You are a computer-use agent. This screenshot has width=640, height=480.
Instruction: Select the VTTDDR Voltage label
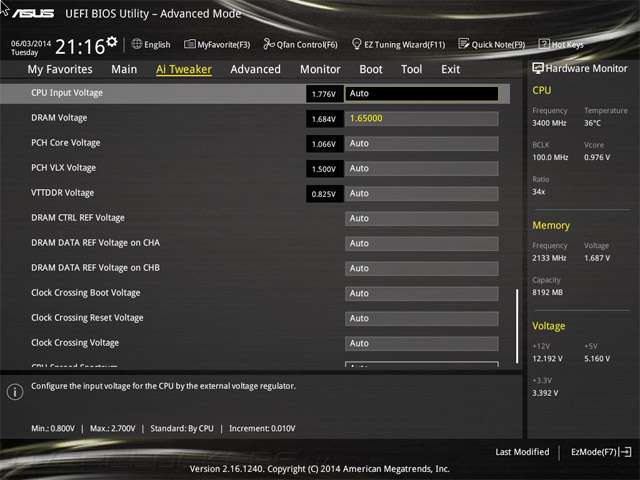click(62, 193)
